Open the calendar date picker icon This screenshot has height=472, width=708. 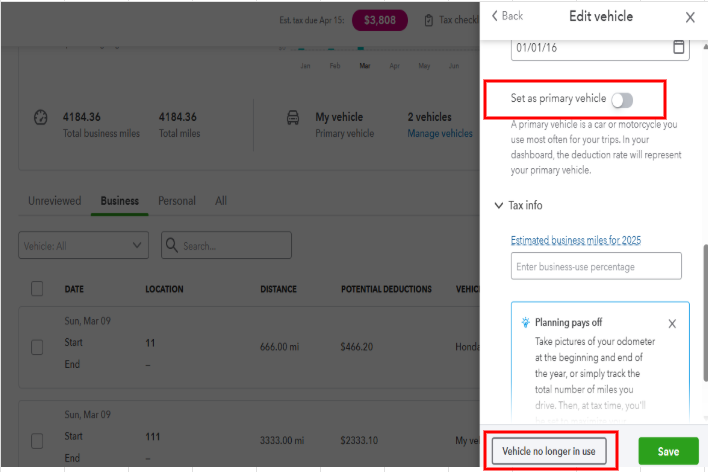(678, 47)
